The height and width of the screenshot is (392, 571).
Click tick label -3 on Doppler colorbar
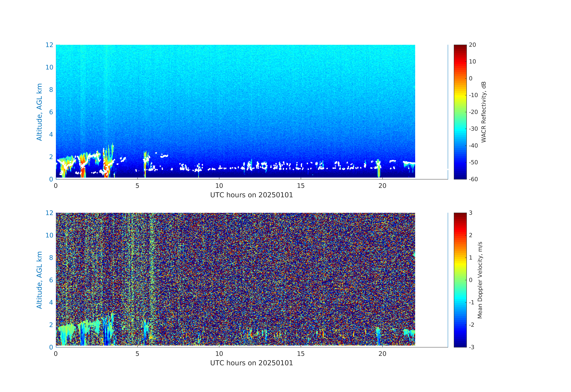click(471, 347)
